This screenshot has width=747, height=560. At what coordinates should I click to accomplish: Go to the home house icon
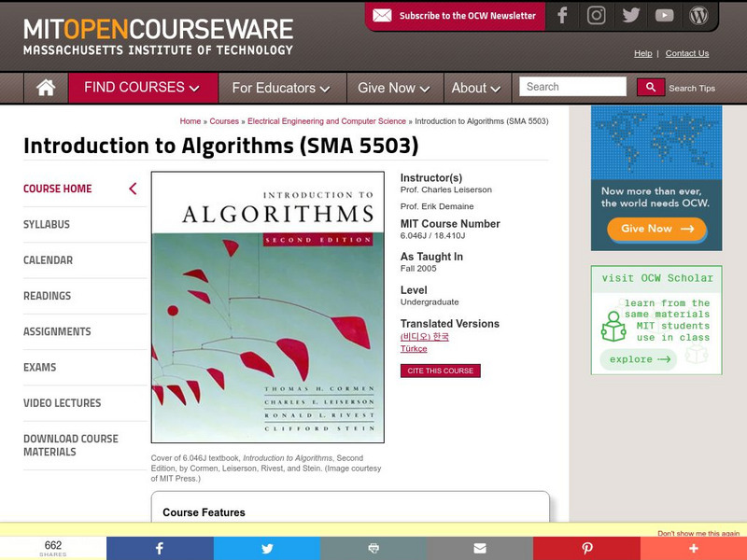click(46, 88)
